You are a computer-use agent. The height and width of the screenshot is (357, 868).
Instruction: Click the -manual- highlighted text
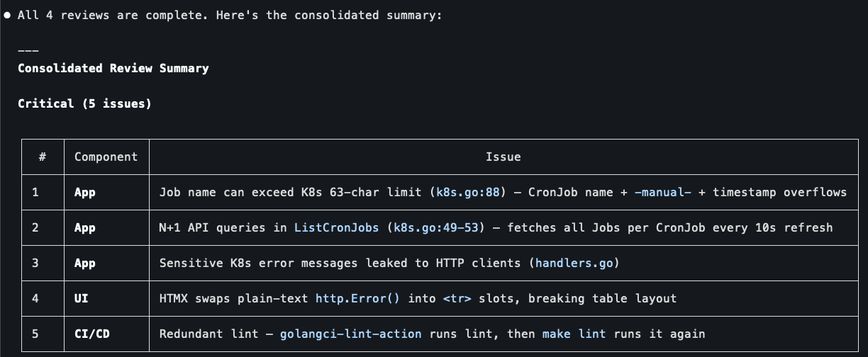[662, 192]
